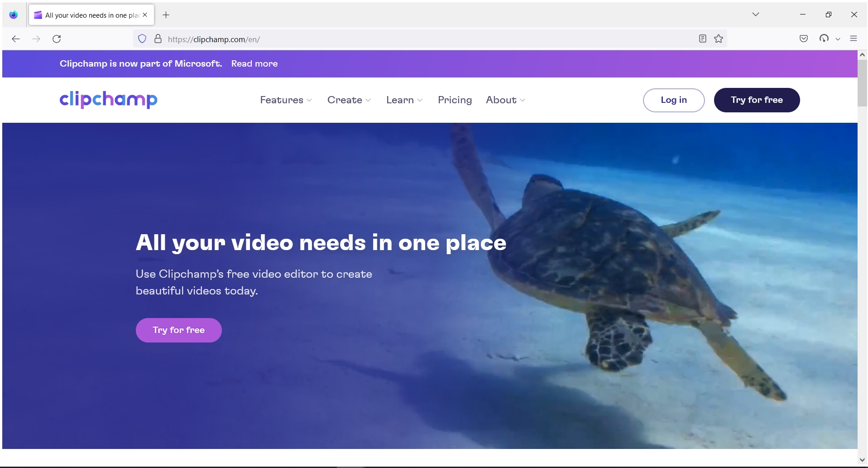
Task: Open the browser hamburger menu
Action: pyautogui.click(x=854, y=39)
